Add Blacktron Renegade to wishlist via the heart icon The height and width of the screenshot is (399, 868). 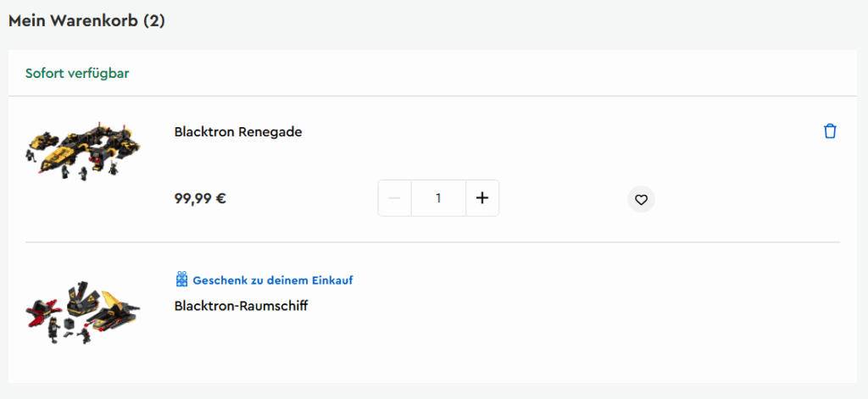[641, 200]
